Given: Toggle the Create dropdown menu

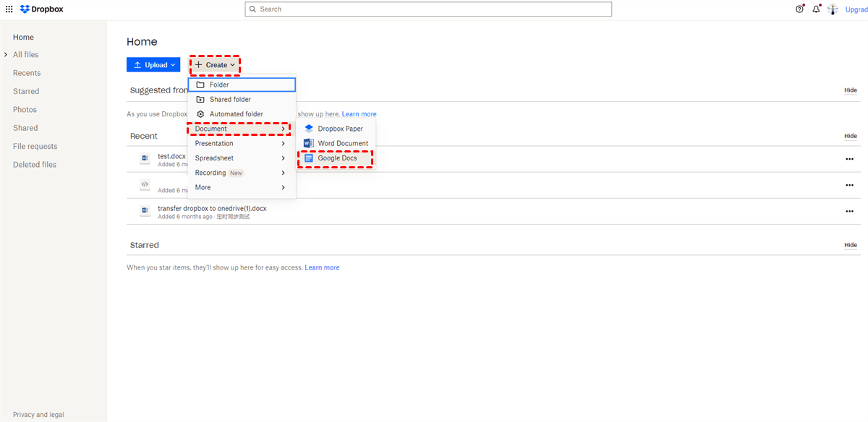Looking at the screenshot, I should (x=215, y=65).
